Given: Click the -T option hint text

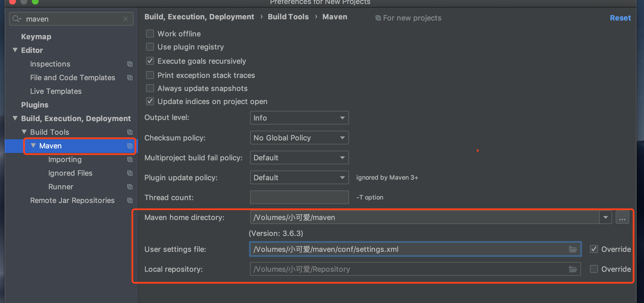Looking at the screenshot, I should [x=370, y=197].
